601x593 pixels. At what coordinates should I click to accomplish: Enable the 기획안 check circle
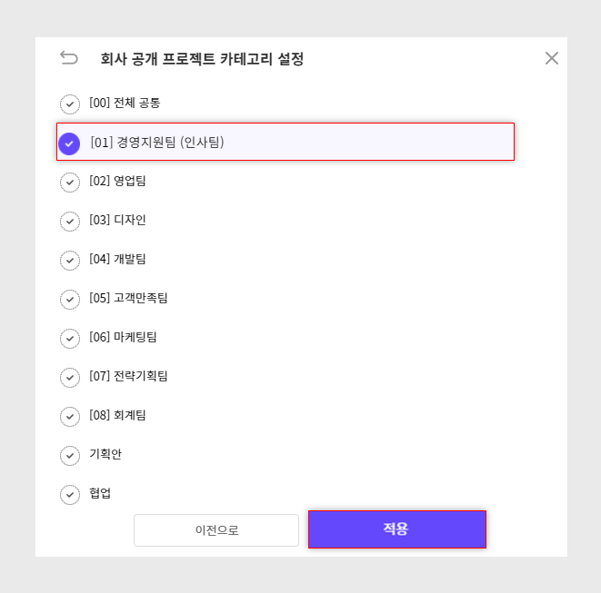click(x=70, y=455)
